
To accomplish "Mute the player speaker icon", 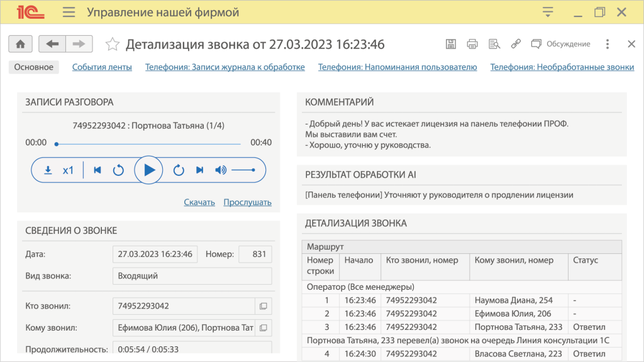I will 220,170.
